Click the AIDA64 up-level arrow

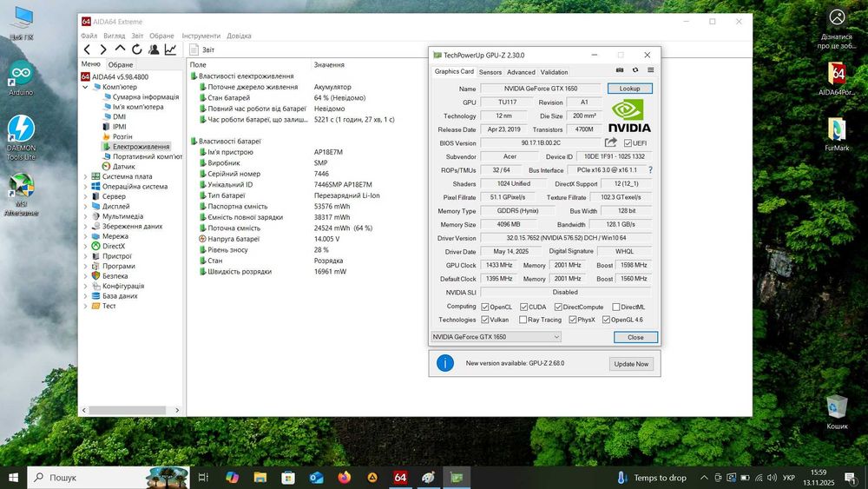point(120,50)
